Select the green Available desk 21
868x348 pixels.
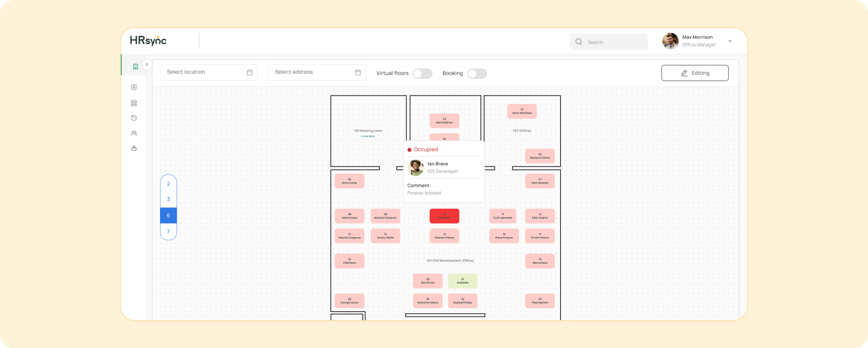462,281
